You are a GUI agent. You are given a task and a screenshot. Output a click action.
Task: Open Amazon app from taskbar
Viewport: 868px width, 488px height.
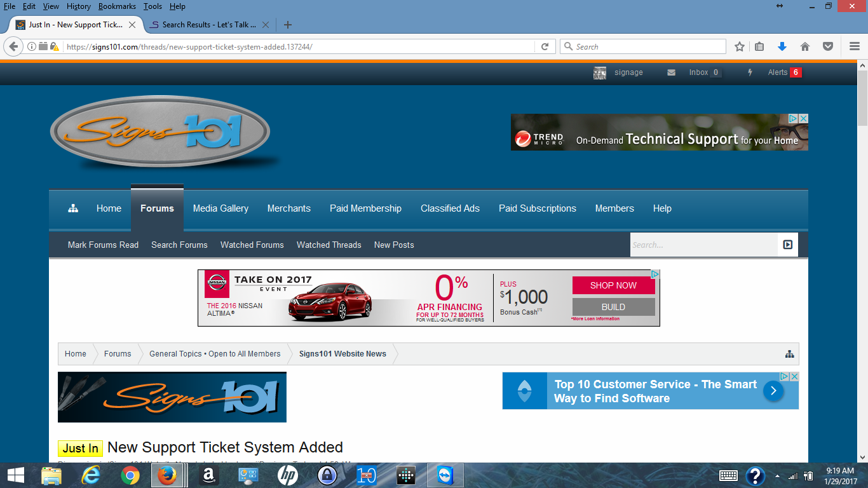click(208, 475)
